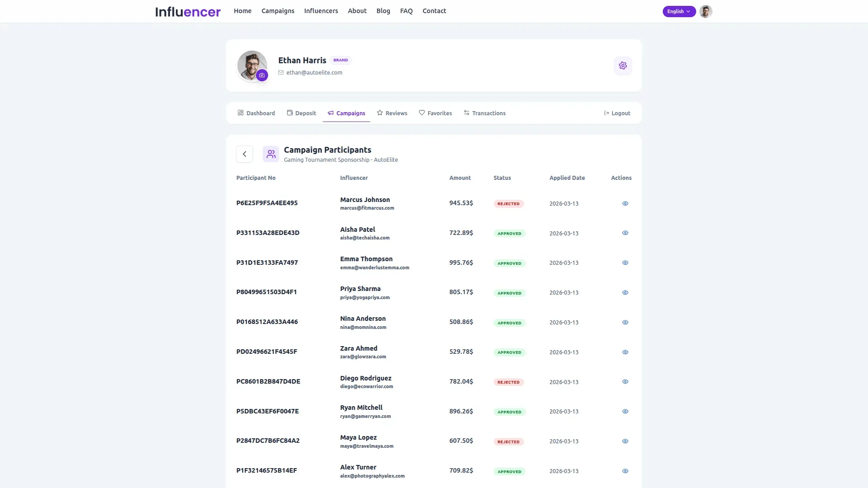Click eye icon for Alex Turner
The height and width of the screenshot is (488, 868).
click(625, 471)
